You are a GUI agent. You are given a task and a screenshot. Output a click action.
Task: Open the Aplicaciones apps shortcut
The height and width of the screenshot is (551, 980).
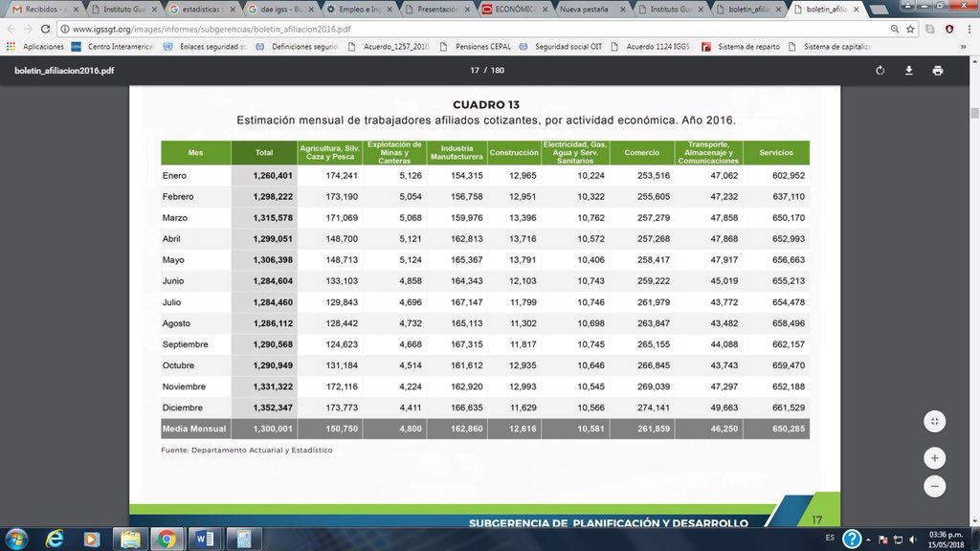tap(35, 46)
